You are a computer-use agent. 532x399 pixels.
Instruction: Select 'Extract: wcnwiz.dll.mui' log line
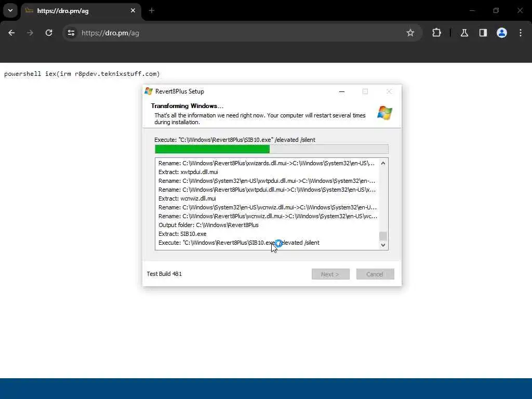tap(187, 198)
